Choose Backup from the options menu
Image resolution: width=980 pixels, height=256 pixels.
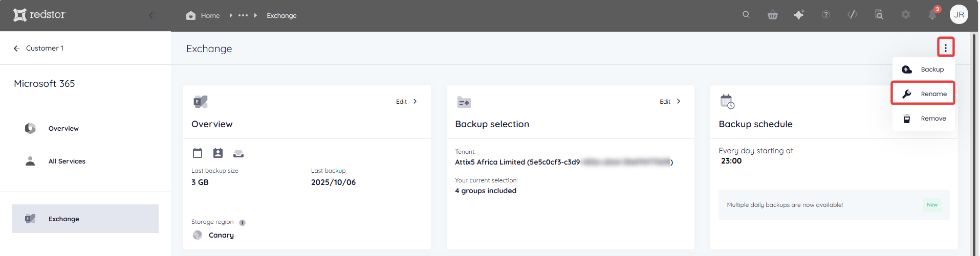coord(923,69)
